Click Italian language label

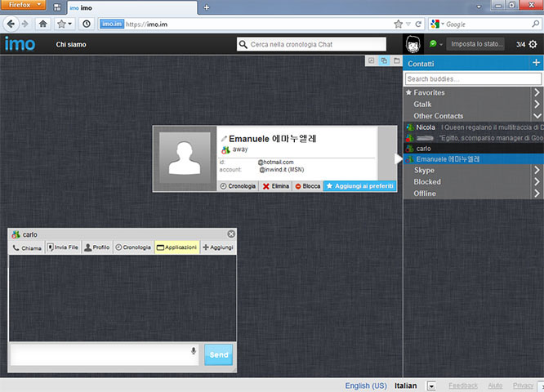406,385
